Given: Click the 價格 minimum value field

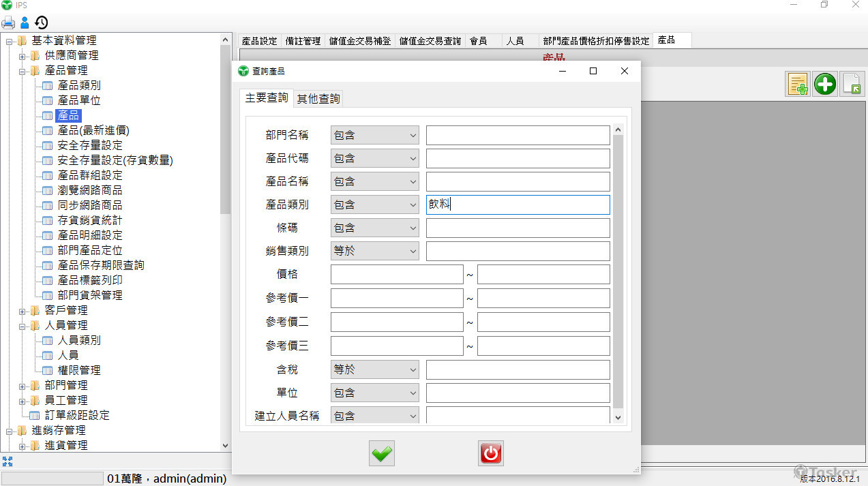Looking at the screenshot, I should point(397,274).
